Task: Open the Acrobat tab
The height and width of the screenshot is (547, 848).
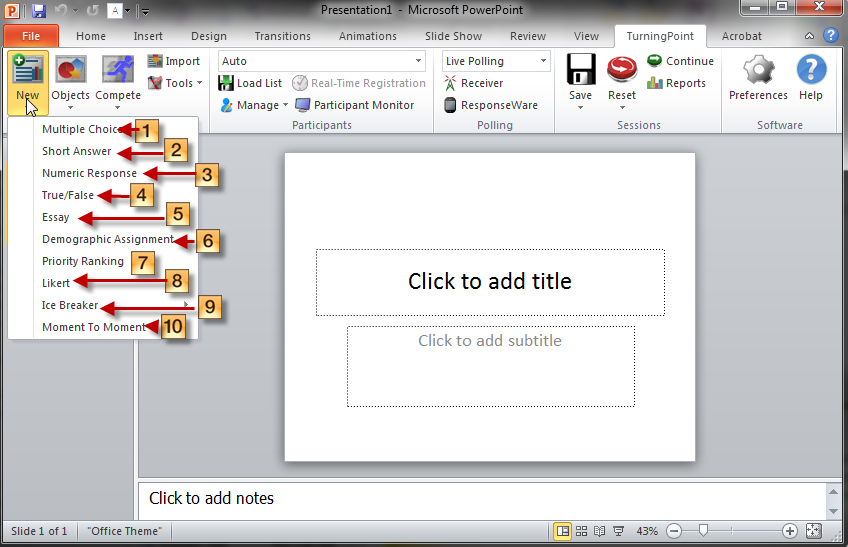Action: click(741, 36)
